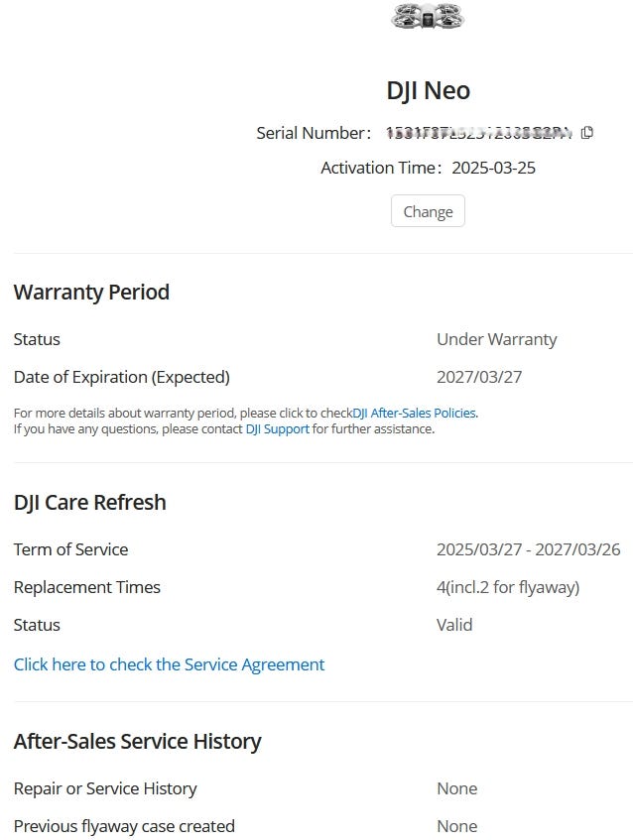Select the Term of Service date range
The width and height of the screenshot is (633, 840).
(x=528, y=549)
